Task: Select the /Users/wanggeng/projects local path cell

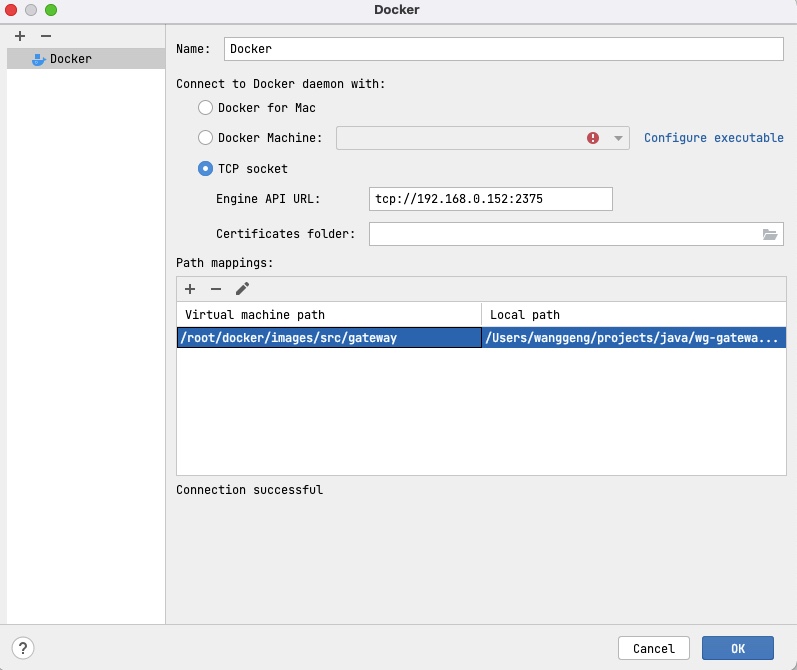Action: [x=633, y=338]
